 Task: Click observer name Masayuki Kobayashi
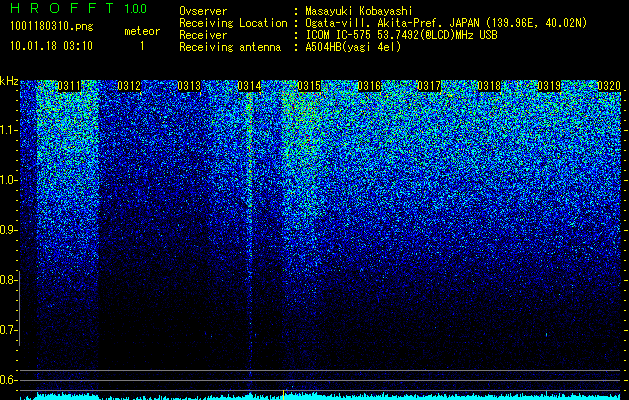click(x=358, y=11)
